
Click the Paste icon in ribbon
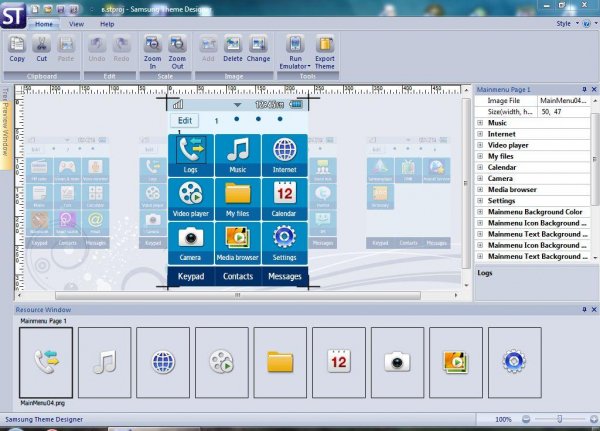click(66, 44)
